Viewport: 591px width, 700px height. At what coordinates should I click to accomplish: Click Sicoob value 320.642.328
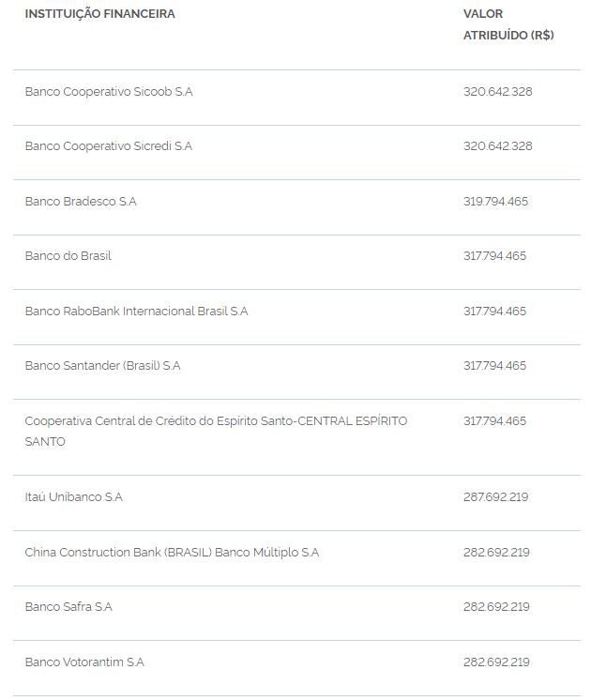[498, 92]
